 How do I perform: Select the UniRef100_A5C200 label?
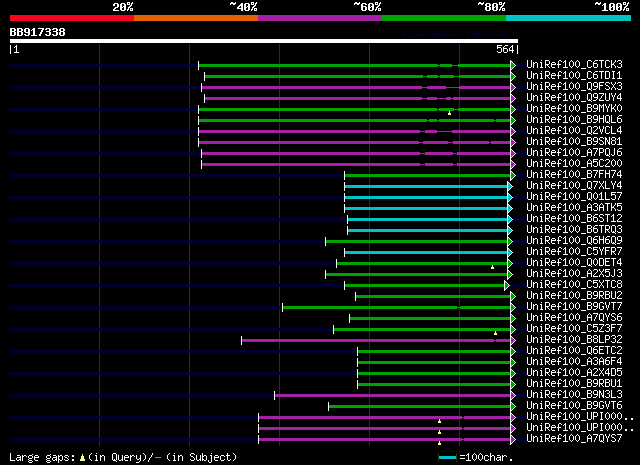click(x=574, y=164)
